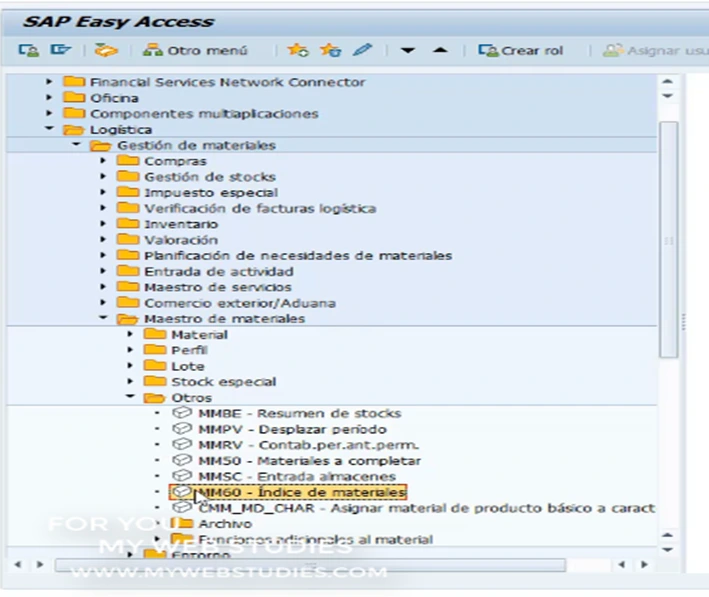Screen dimensions: 709x597
Task: Select the Inventario folder icon
Action: pyautogui.click(x=128, y=223)
